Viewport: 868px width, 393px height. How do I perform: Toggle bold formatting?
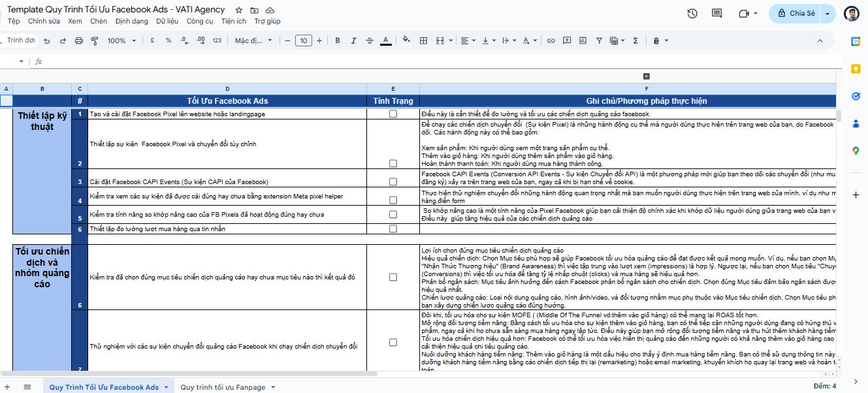(338, 40)
